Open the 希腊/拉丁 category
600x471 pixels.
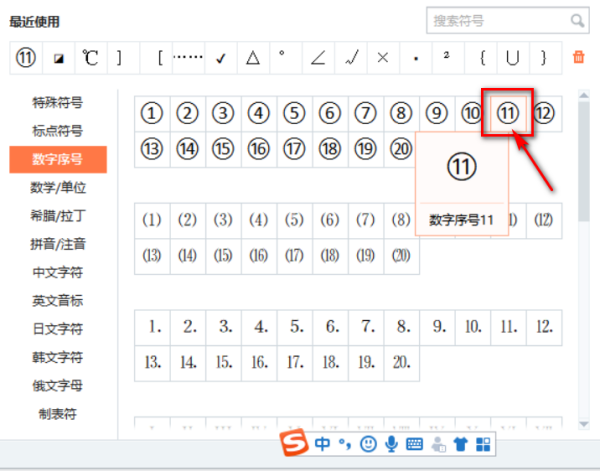[x=58, y=215]
